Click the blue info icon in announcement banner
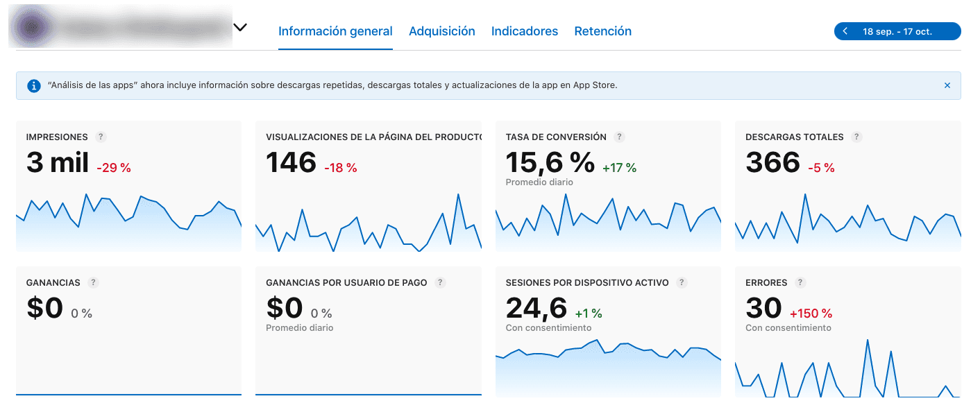Viewport: 980px width, 412px height. [33, 85]
